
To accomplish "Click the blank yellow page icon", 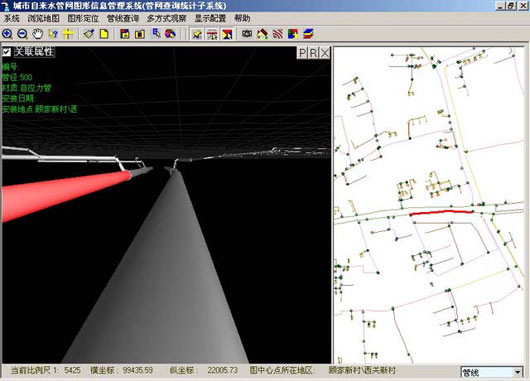I will pyautogui.click(x=104, y=34).
